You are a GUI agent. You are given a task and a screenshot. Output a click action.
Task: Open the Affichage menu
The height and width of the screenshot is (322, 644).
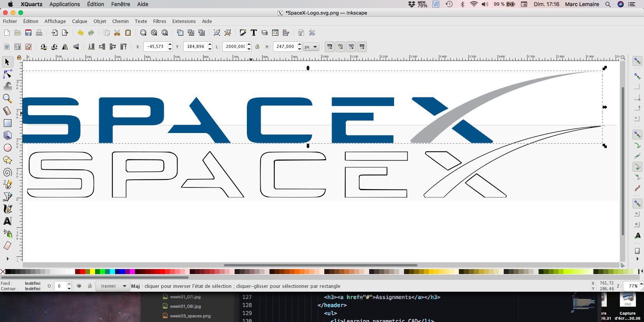click(x=55, y=21)
